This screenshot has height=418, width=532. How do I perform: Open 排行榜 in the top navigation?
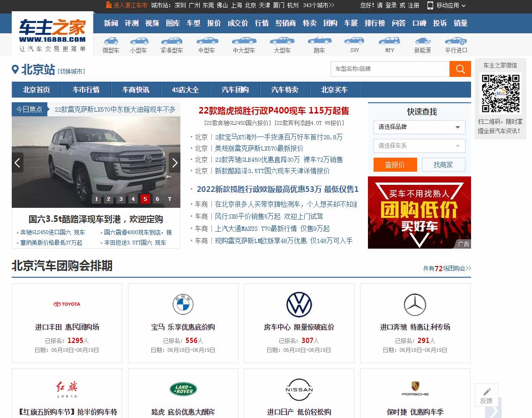375,23
